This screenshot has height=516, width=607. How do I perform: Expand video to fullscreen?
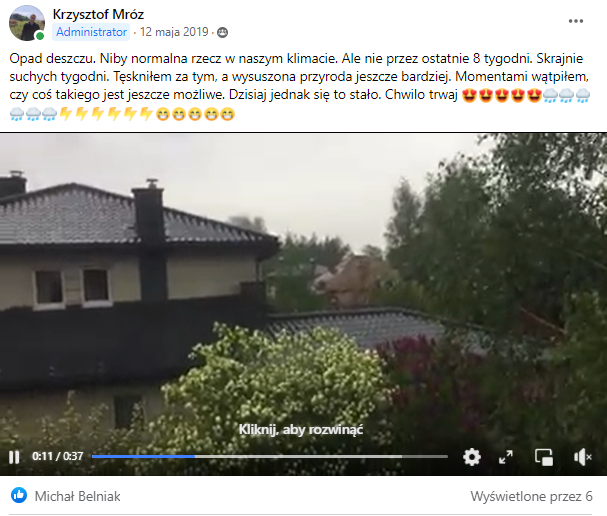tap(506, 457)
